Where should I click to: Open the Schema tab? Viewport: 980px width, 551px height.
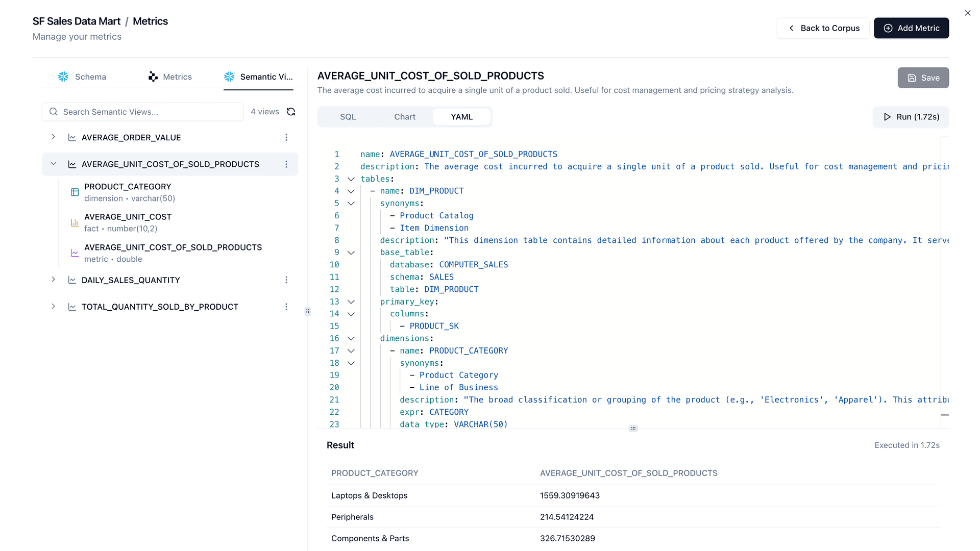(82, 77)
